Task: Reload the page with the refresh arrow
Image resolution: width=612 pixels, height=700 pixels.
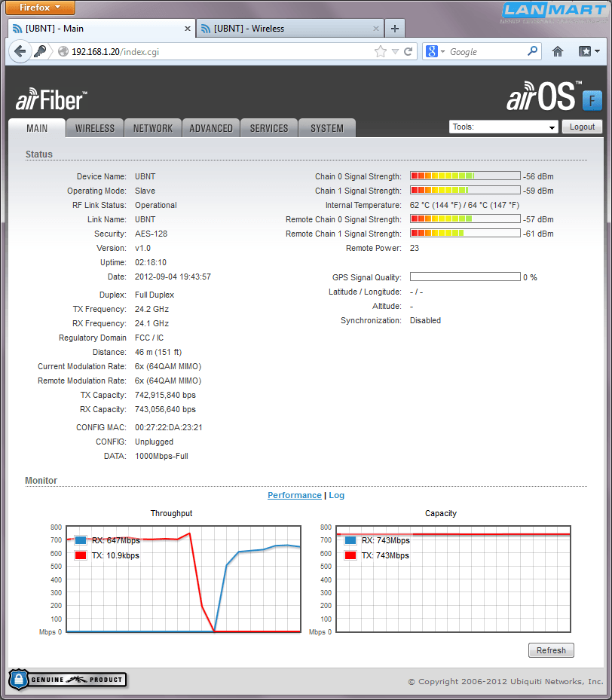Action: click(x=408, y=52)
